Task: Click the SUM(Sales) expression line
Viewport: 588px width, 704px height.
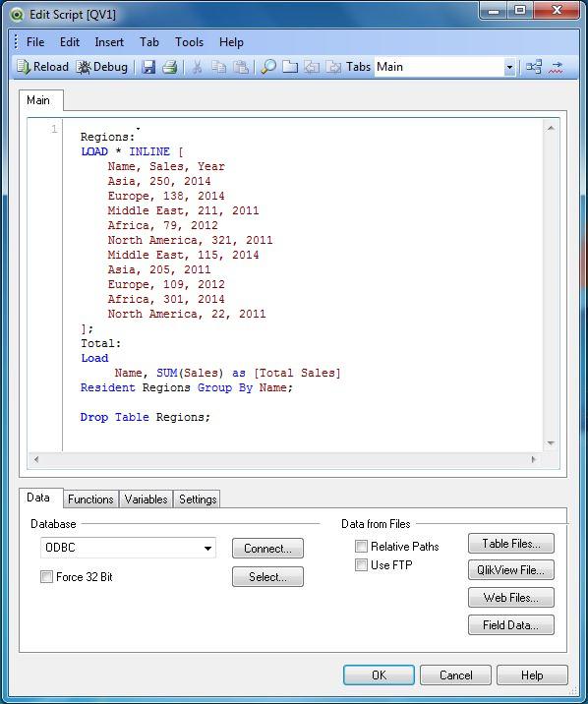Action: click(228, 373)
